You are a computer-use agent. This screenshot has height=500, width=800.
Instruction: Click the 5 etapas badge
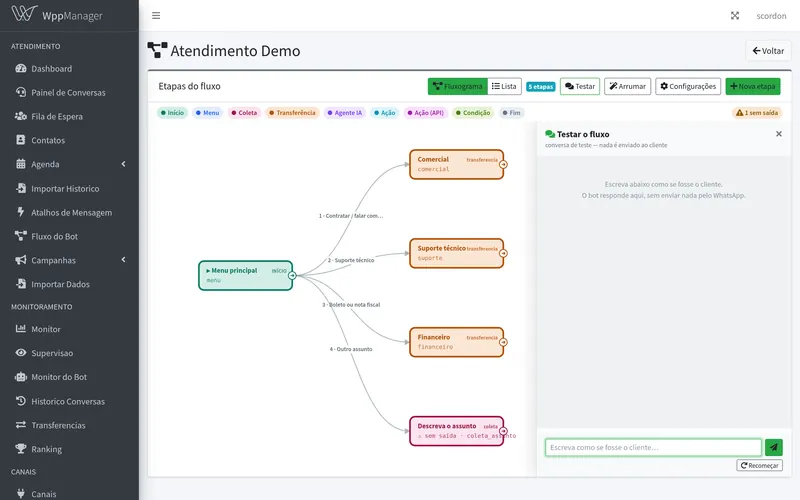(540, 87)
